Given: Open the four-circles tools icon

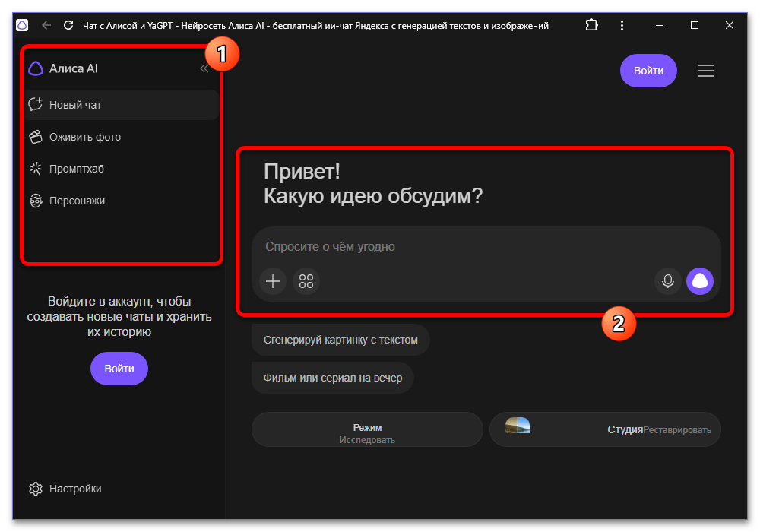Looking at the screenshot, I should [306, 281].
